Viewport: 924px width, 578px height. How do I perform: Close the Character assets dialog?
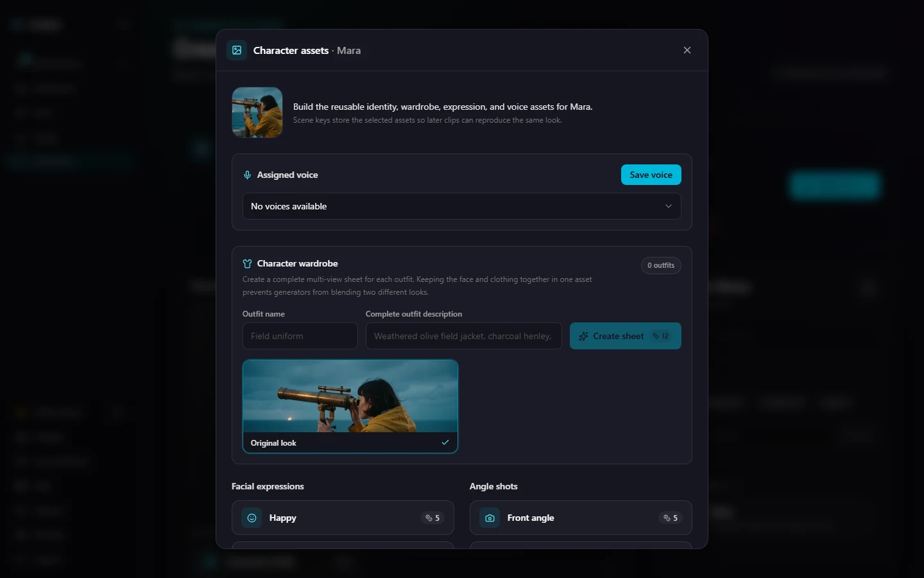tap(687, 50)
